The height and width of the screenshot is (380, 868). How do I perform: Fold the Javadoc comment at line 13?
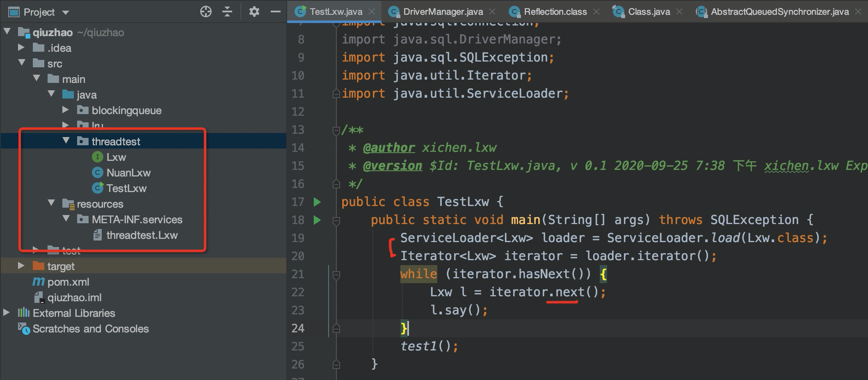click(336, 130)
